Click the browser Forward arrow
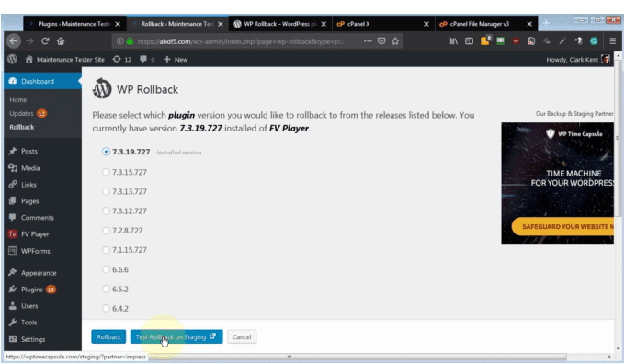The image size is (625, 364). pyautogui.click(x=29, y=40)
